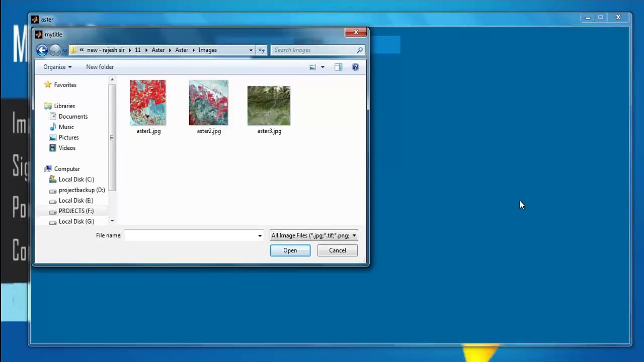Minimize the aster window
The height and width of the screenshot is (362, 644).
(x=588, y=18)
